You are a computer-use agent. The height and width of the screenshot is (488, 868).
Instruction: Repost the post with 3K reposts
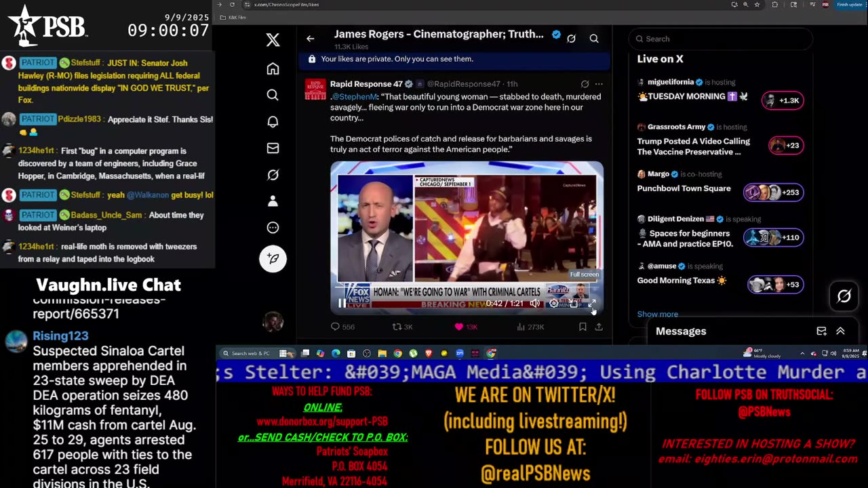(x=403, y=327)
